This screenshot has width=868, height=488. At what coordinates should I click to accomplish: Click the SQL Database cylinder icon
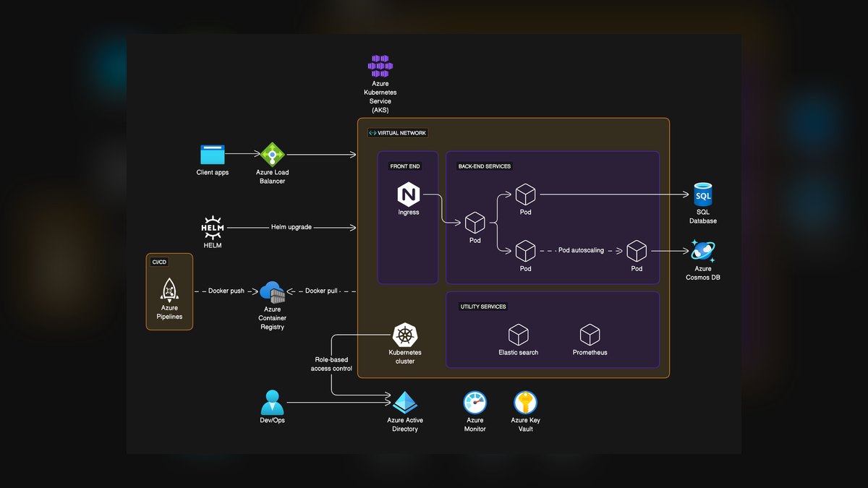(x=703, y=194)
